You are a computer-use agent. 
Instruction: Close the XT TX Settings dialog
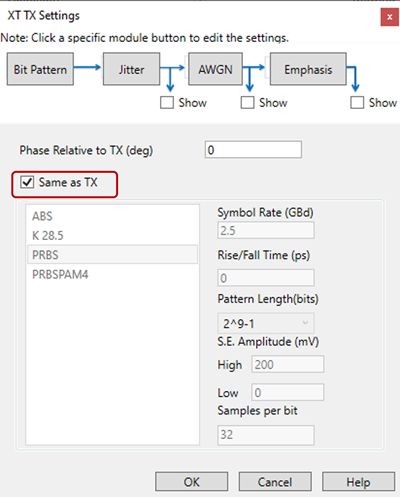point(389,17)
